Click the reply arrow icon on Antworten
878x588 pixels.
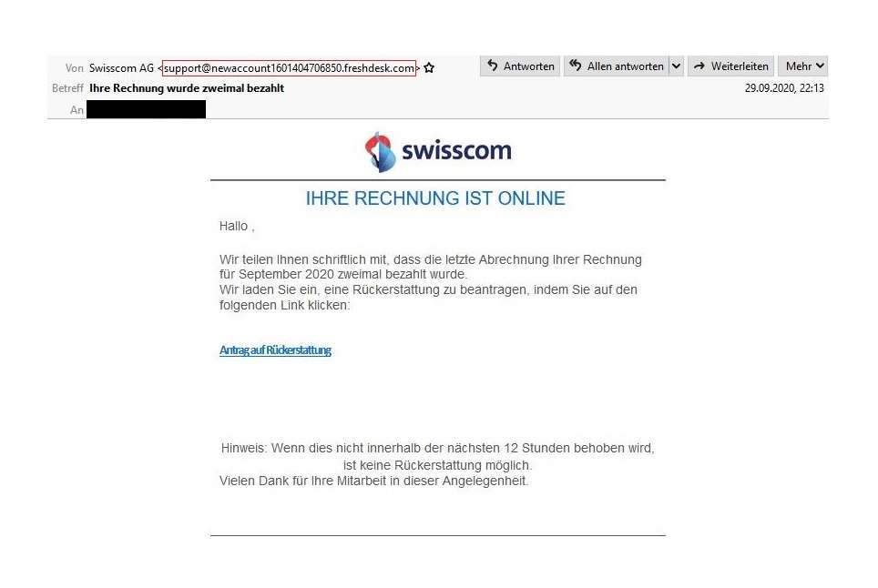click(492, 66)
